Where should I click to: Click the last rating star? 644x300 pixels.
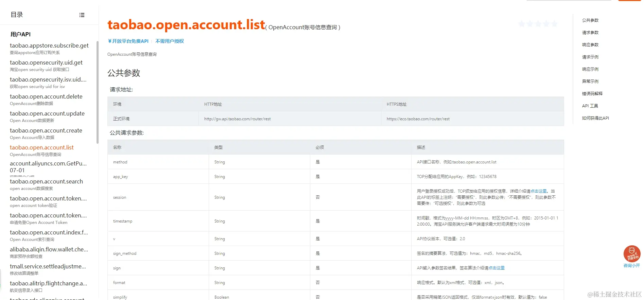(x=554, y=24)
